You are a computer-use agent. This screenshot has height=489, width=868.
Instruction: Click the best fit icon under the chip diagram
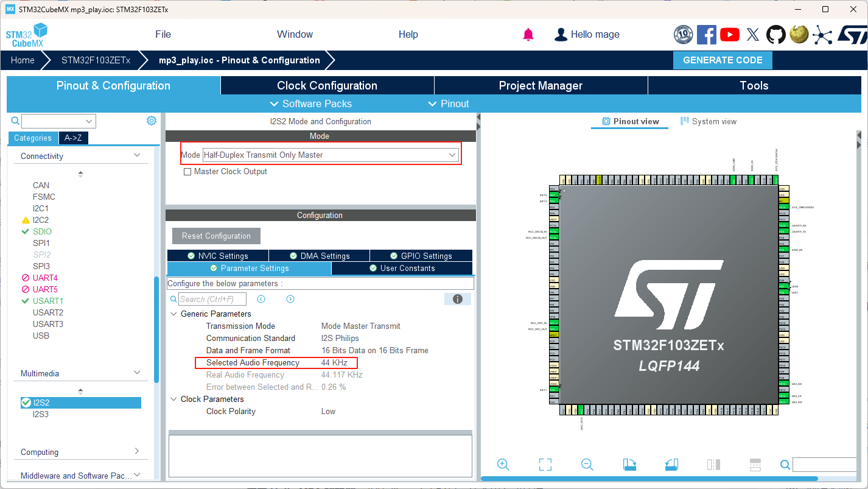tap(545, 465)
